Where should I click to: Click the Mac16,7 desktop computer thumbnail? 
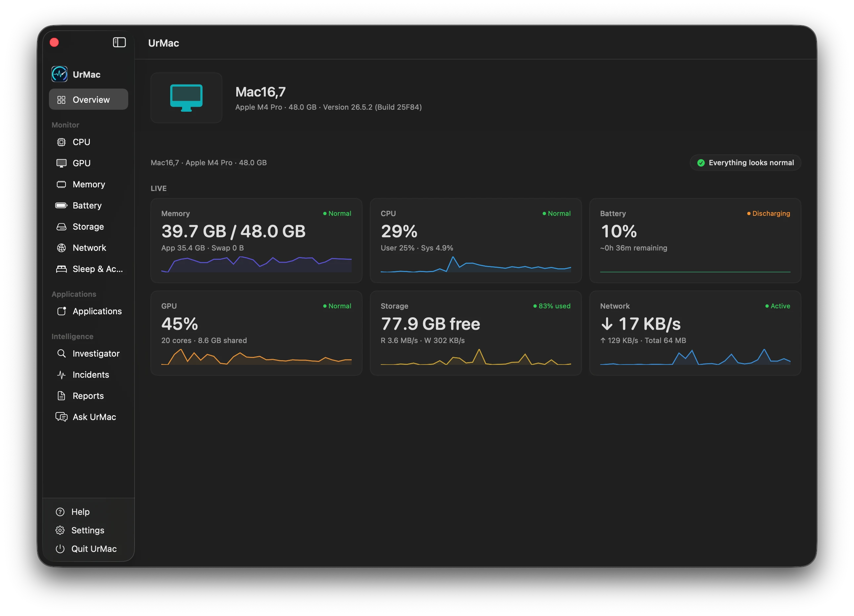pyautogui.click(x=186, y=98)
